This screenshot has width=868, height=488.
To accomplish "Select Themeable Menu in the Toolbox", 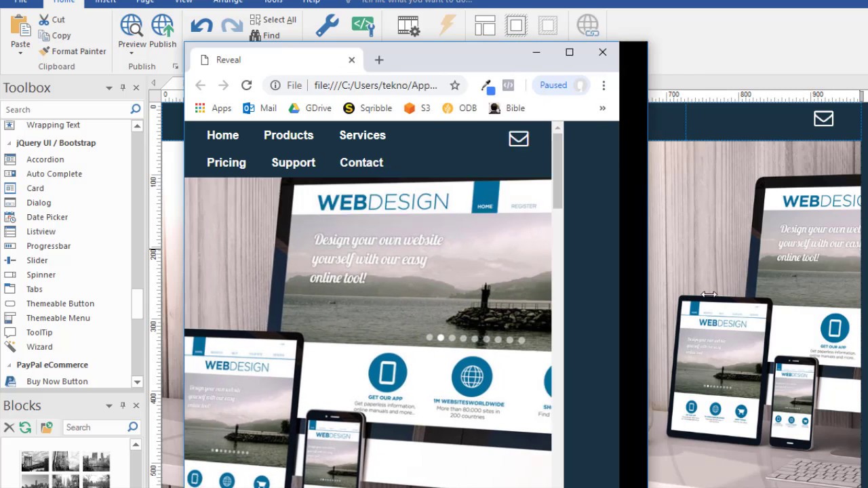I will [x=58, y=318].
